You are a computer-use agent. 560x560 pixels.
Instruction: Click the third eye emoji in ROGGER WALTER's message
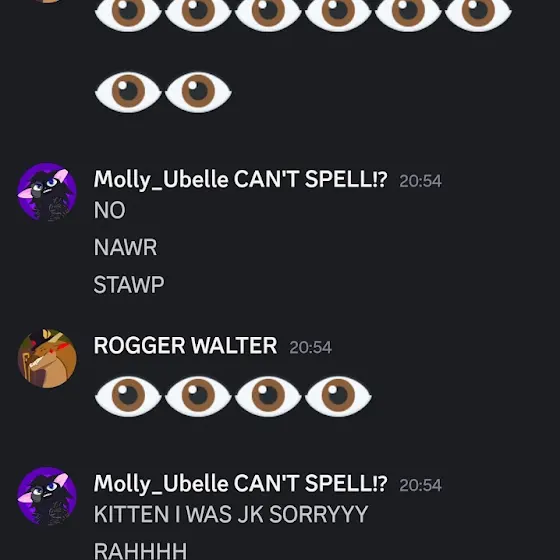pyautogui.click(x=268, y=396)
